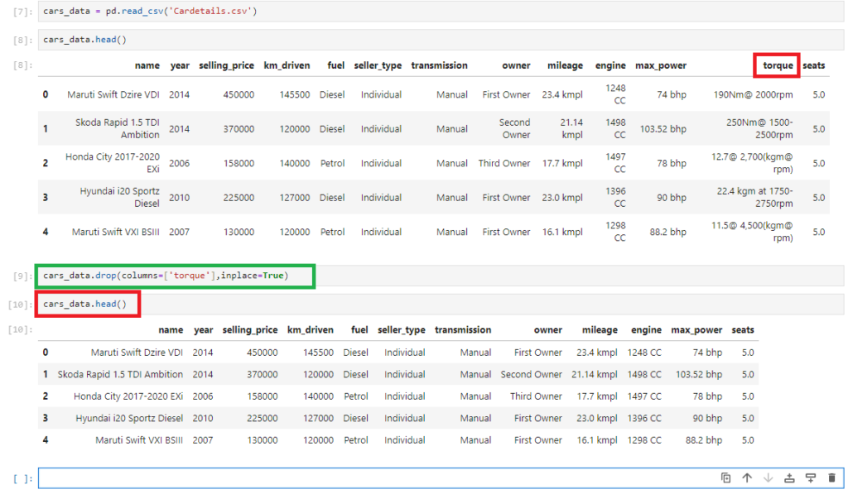
Task: Insert a cell above the active cell
Action: [x=789, y=478]
